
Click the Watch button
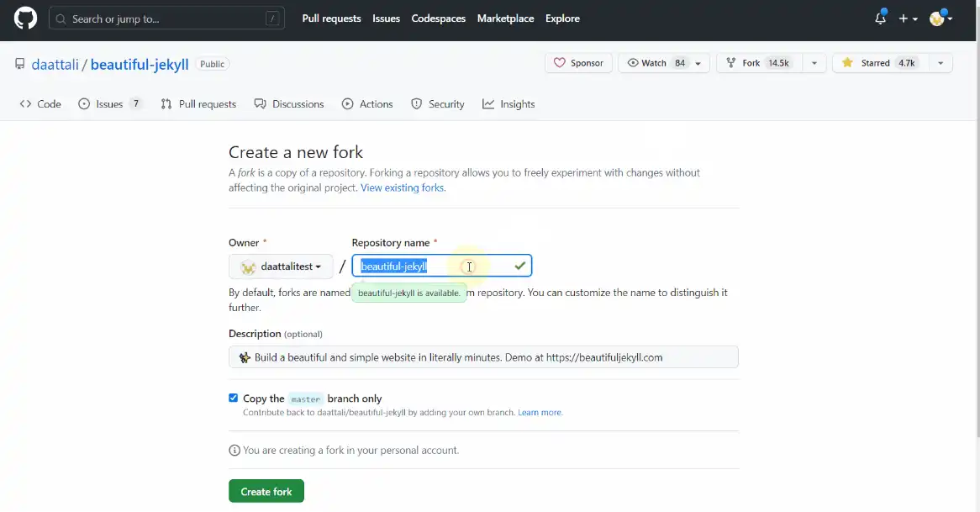tap(652, 63)
